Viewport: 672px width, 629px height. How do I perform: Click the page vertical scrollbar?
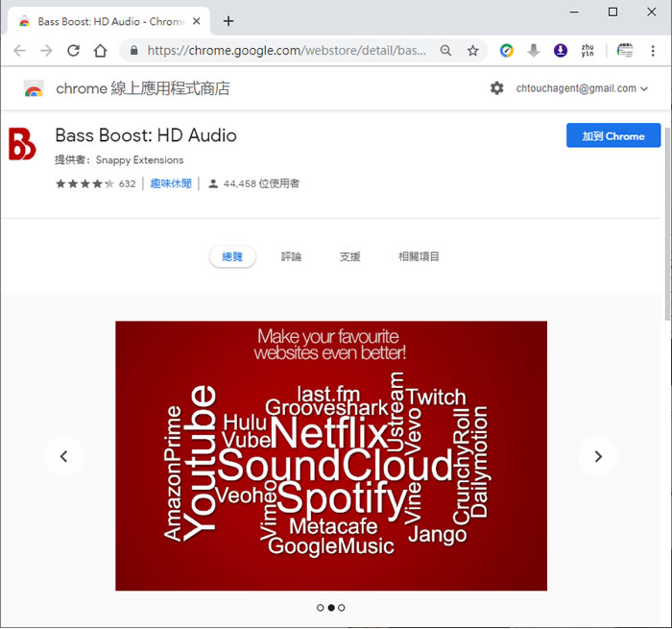tap(667, 223)
